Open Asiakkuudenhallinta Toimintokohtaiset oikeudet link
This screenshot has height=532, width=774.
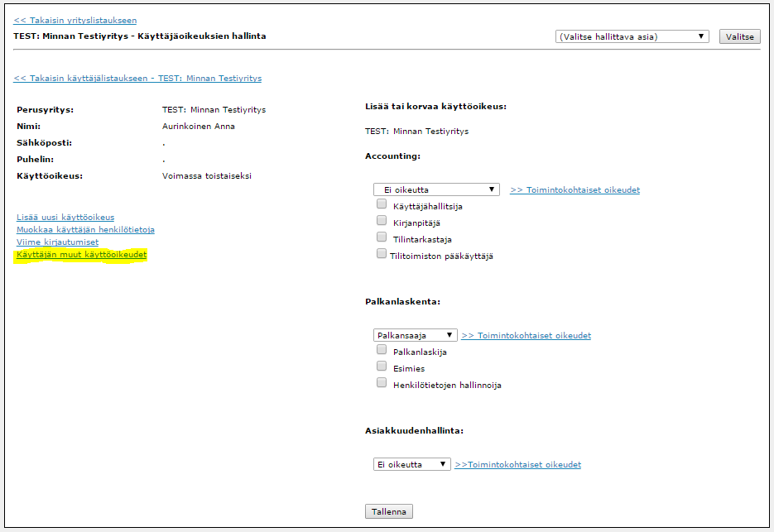point(518,465)
